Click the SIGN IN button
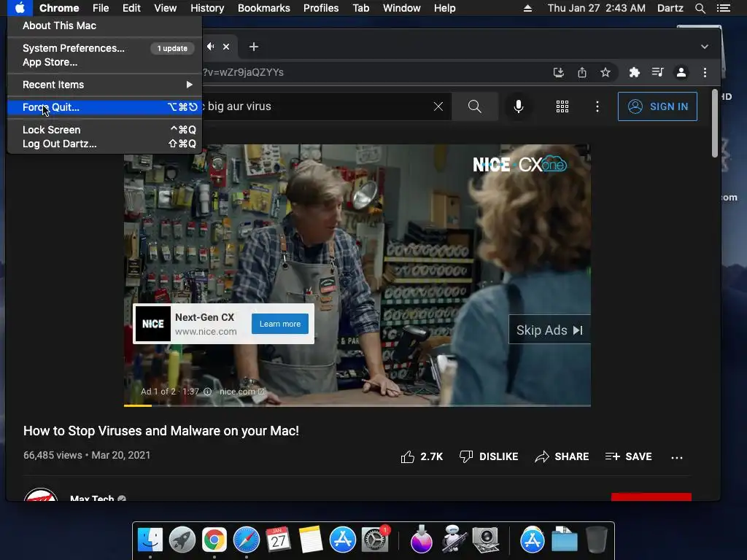The height and width of the screenshot is (560, 747). pyautogui.click(x=657, y=106)
